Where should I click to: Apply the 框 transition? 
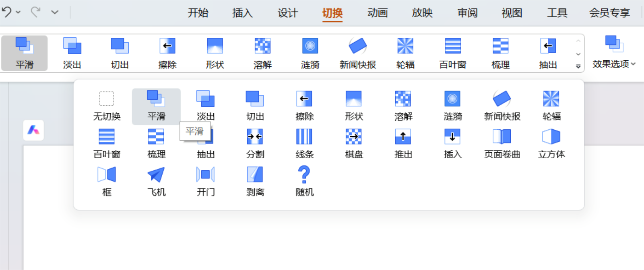coord(107,182)
